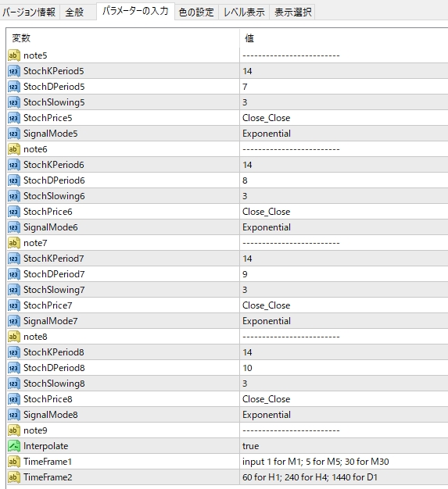Image resolution: width=448 pixels, height=489 pixels.
Task: Click the integer icon beside StochKPeriod5
Action: click(14, 71)
